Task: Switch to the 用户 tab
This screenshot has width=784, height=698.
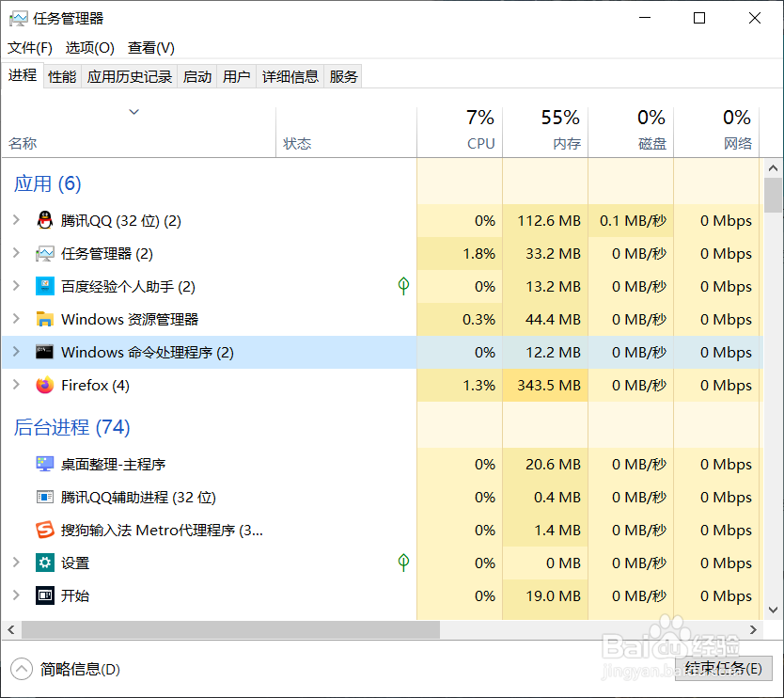Action: pyautogui.click(x=237, y=76)
